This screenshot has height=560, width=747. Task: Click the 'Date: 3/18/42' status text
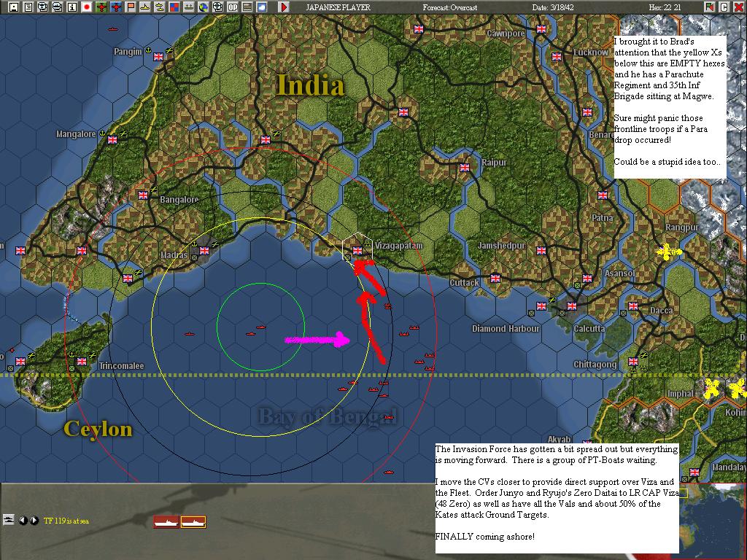(x=554, y=7)
